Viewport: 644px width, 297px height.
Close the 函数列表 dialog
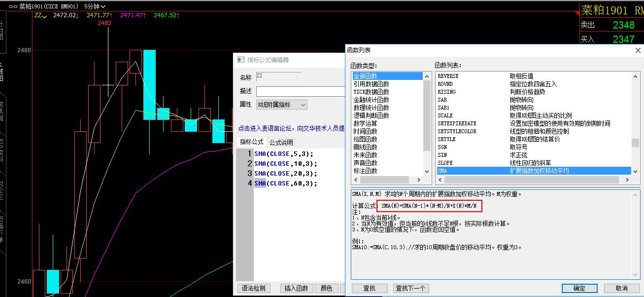[x=638, y=50]
